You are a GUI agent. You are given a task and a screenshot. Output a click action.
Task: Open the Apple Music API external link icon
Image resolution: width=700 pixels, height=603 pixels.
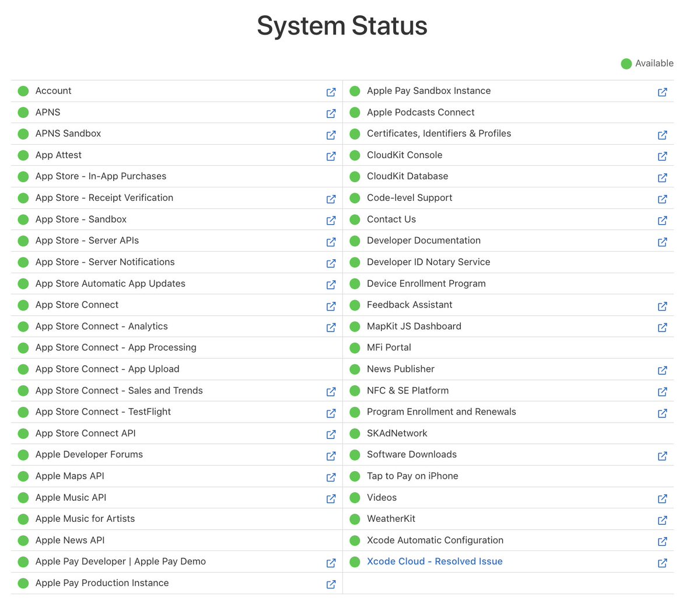tap(331, 499)
